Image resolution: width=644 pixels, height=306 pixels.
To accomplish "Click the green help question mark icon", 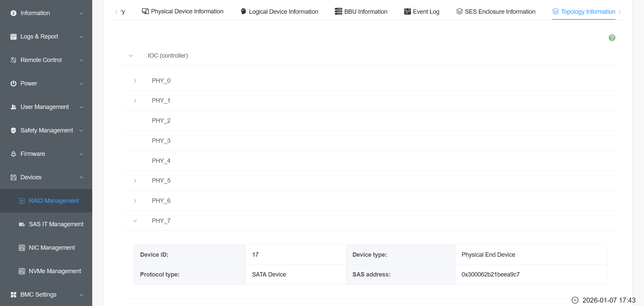I will (x=612, y=38).
